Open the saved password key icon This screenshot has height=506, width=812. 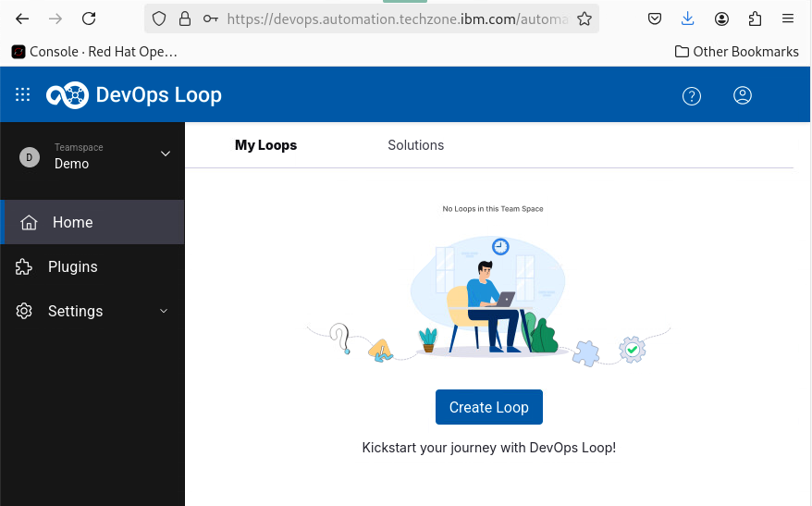(210, 19)
